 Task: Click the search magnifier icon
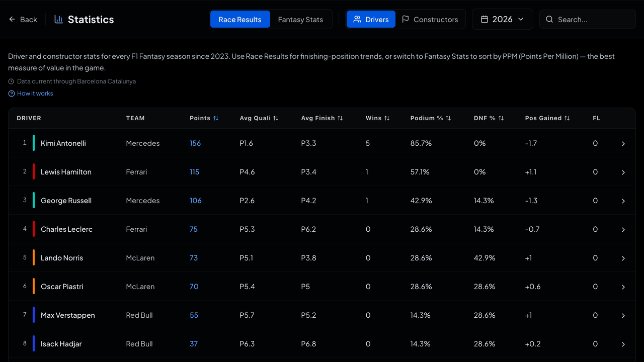point(549,20)
